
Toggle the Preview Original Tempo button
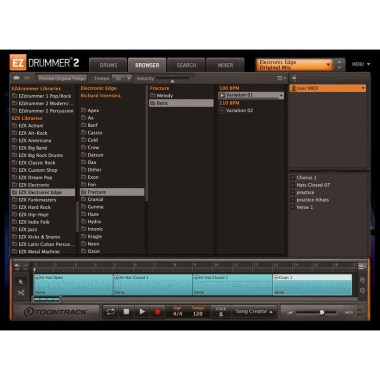click(62, 78)
